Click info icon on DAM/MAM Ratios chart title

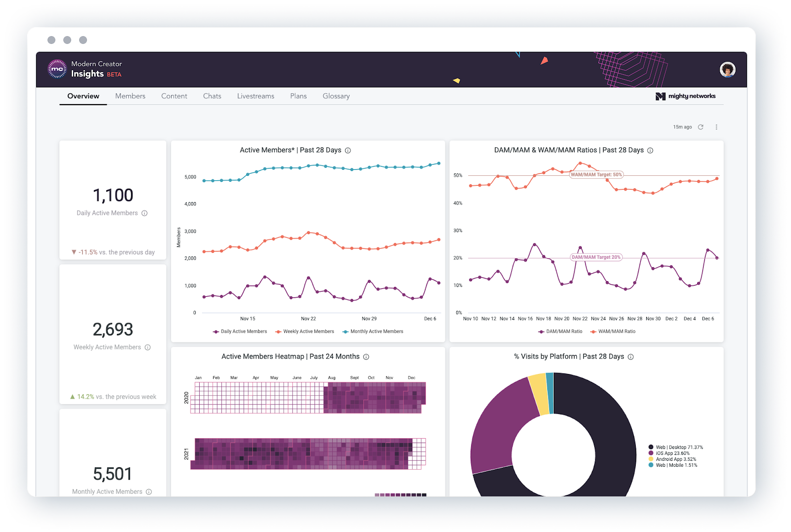click(x=650, y=151)
